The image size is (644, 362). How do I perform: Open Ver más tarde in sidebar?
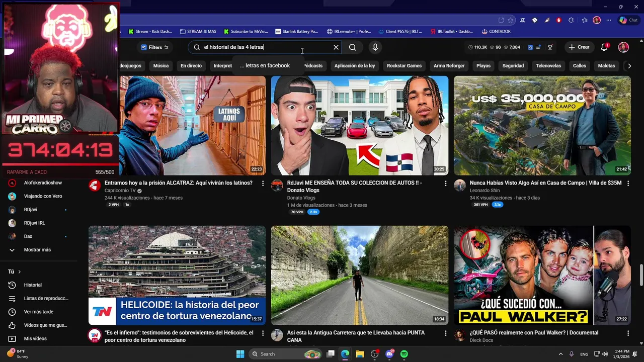39,312
